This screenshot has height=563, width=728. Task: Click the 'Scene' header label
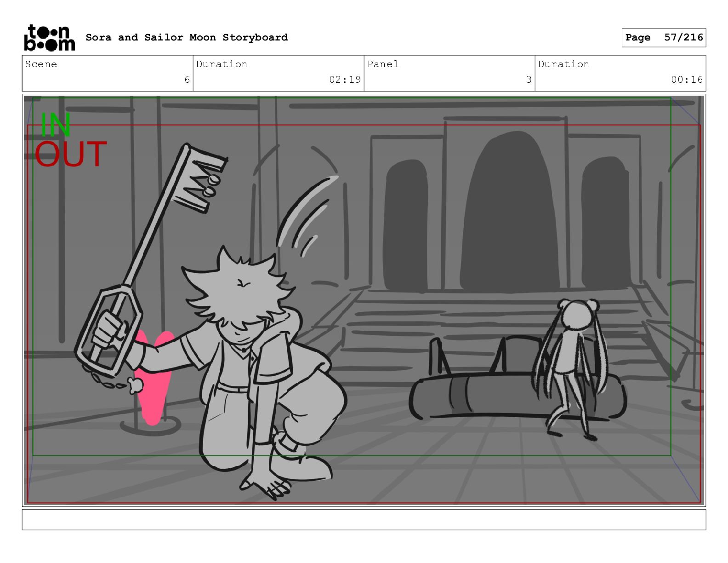pyautogui.click(x=41, y=64)
